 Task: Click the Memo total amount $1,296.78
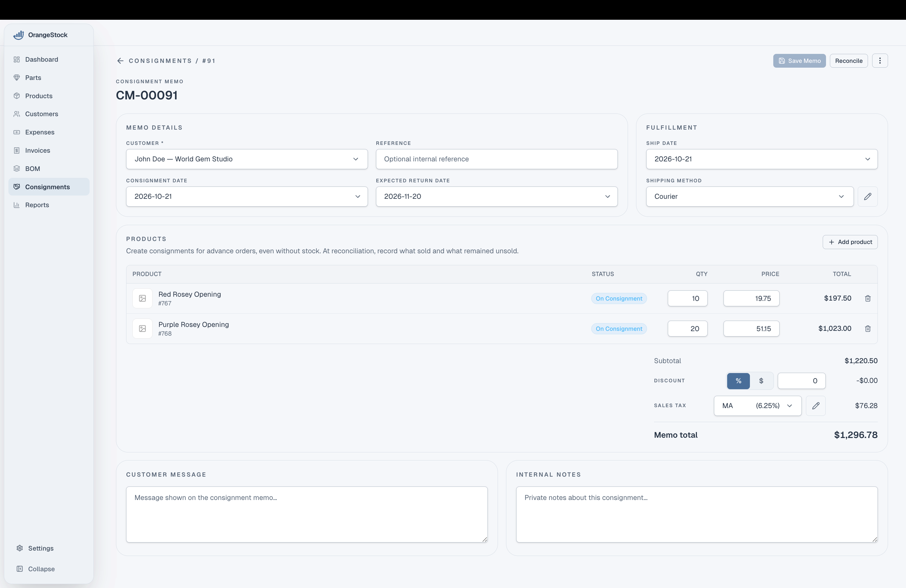855,435
